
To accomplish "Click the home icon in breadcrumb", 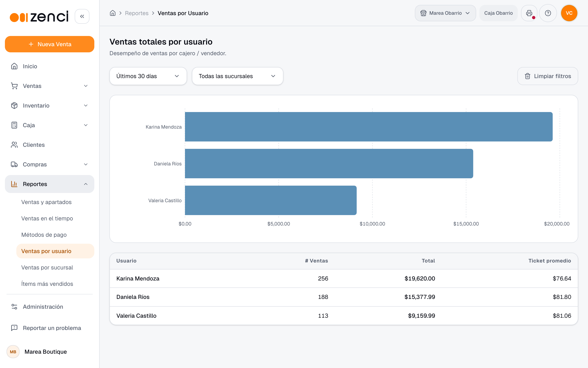I will tap(112, 13).
